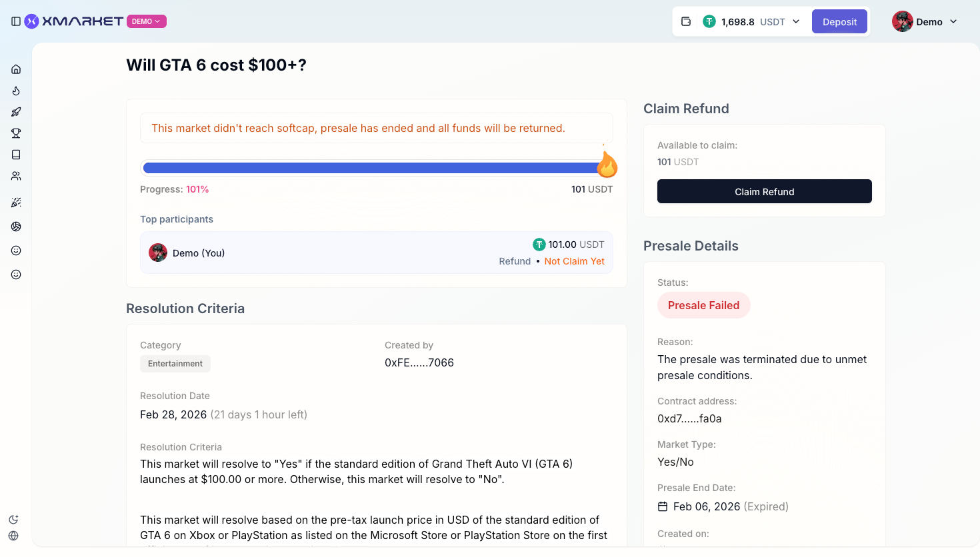Click the Demo (You) participant avatar

(158, 253)
